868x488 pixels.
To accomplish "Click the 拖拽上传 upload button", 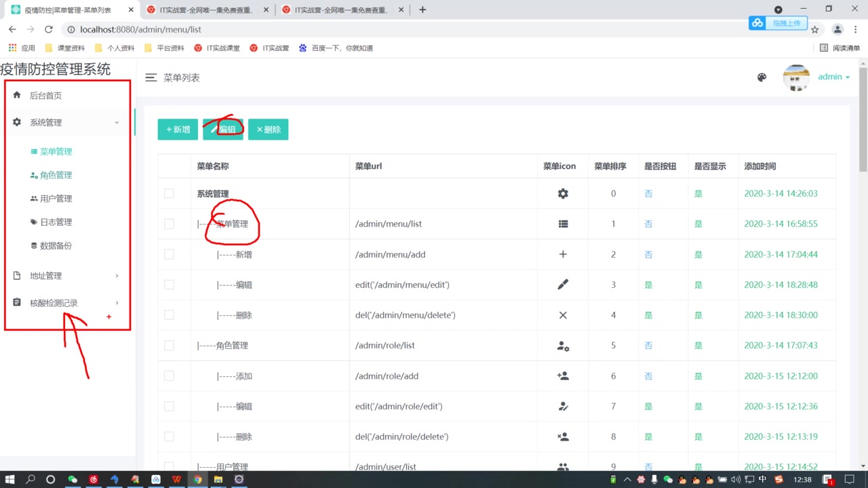I will (780, 23).
